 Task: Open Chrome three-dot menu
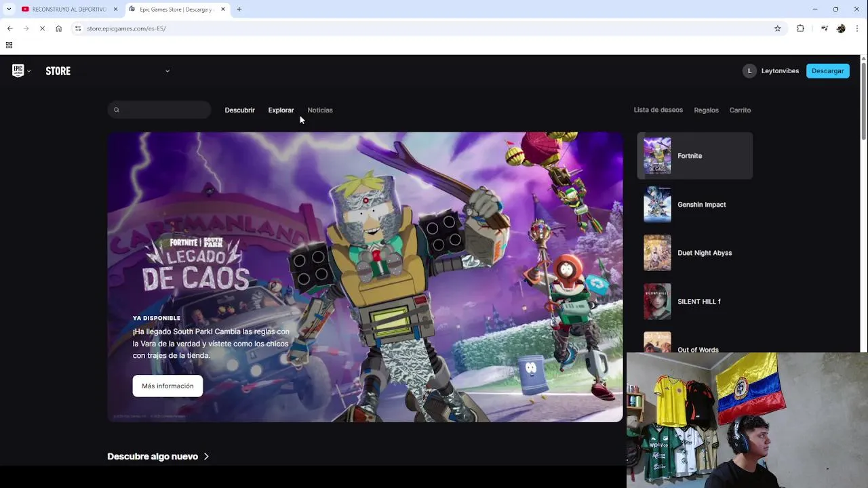pos(858,28)
